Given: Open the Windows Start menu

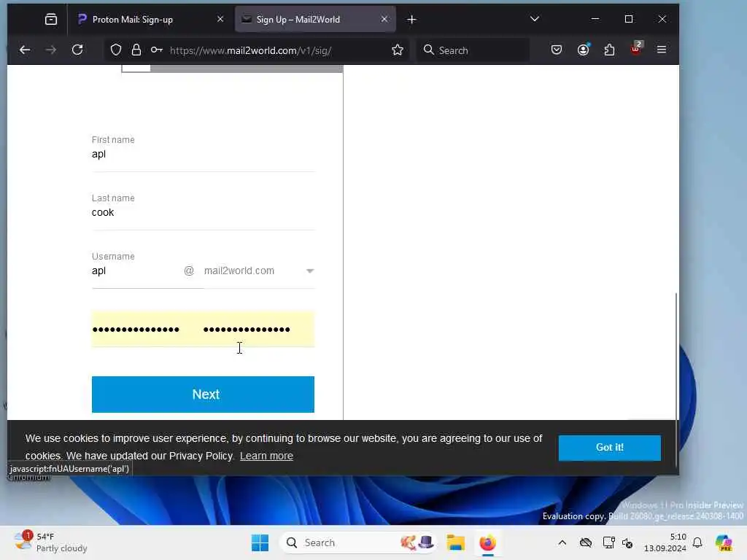Looking at the screenshot, I should [260, 542].
